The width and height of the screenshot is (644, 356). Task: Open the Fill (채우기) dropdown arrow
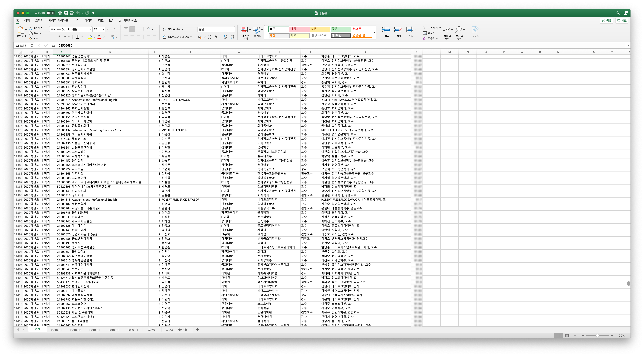click(437, 33)
